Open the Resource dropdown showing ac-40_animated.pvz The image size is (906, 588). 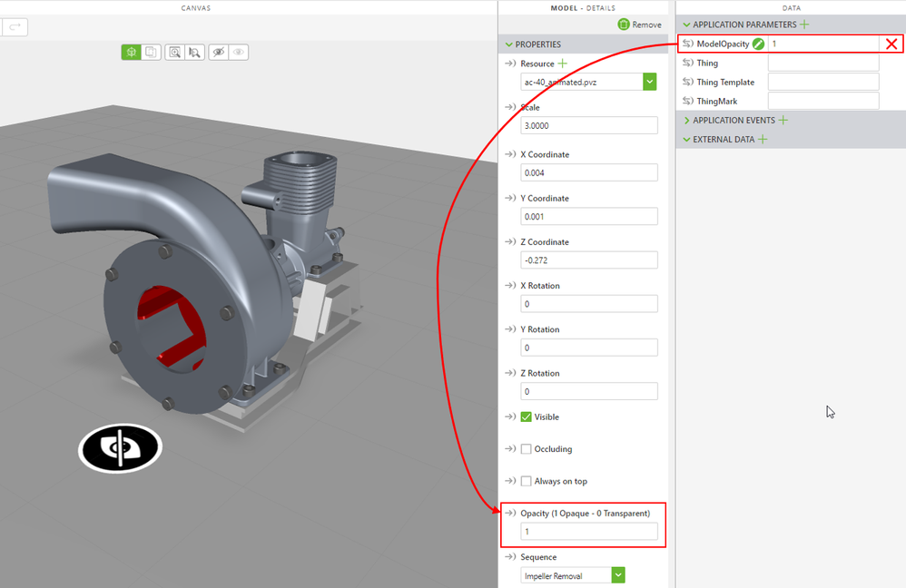coord(649,82)
